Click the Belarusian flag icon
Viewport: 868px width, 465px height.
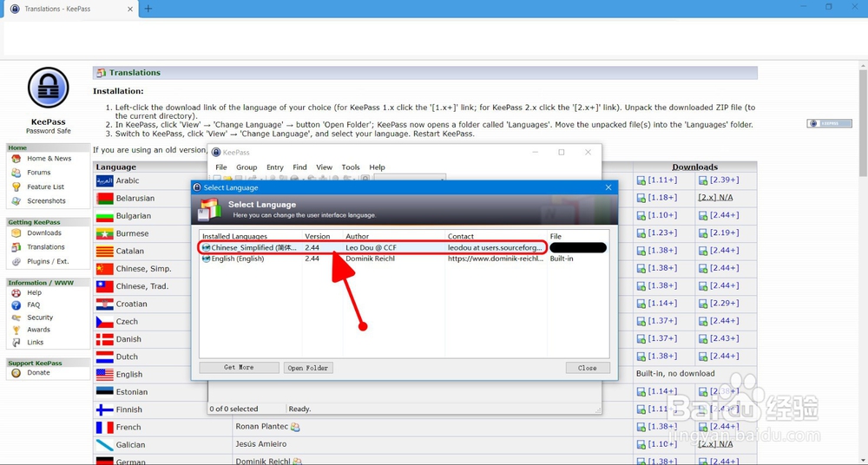(105, 198)
